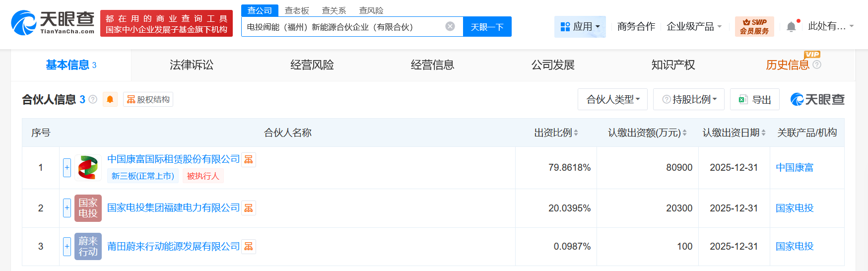The height and width of the screenshot is (271, 868).
Task: Click the 天眼一下 search button
Action: pos(487,27)
